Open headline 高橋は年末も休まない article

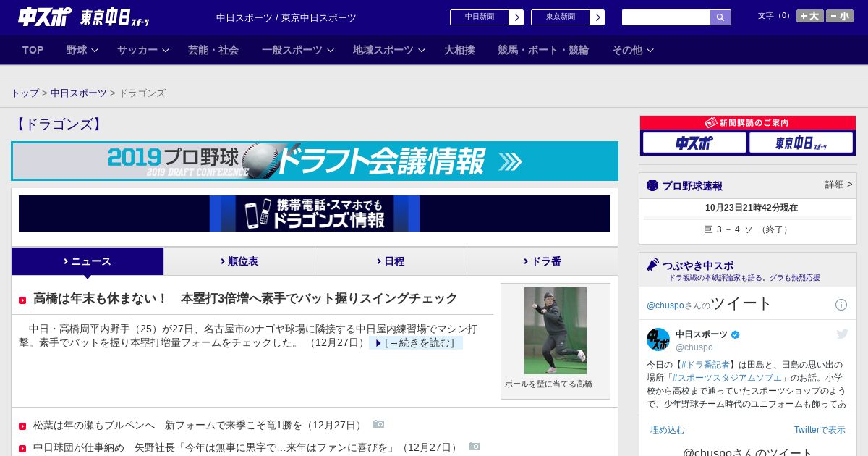tap(245, 298)
